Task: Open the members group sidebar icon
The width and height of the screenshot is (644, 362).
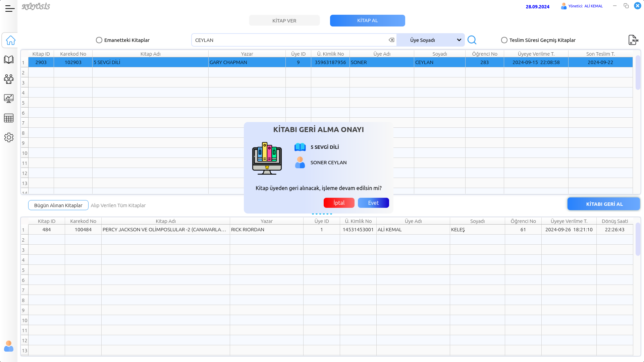Action: tap(9, 79)
